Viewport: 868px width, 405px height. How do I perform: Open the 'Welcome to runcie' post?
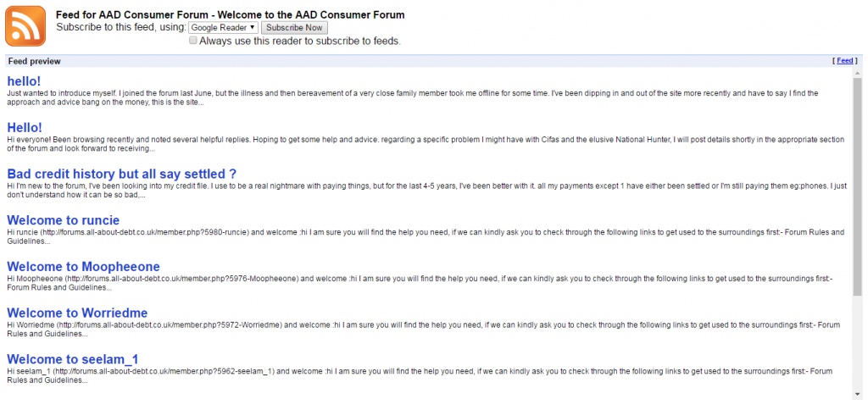click(x=63, y=220)
